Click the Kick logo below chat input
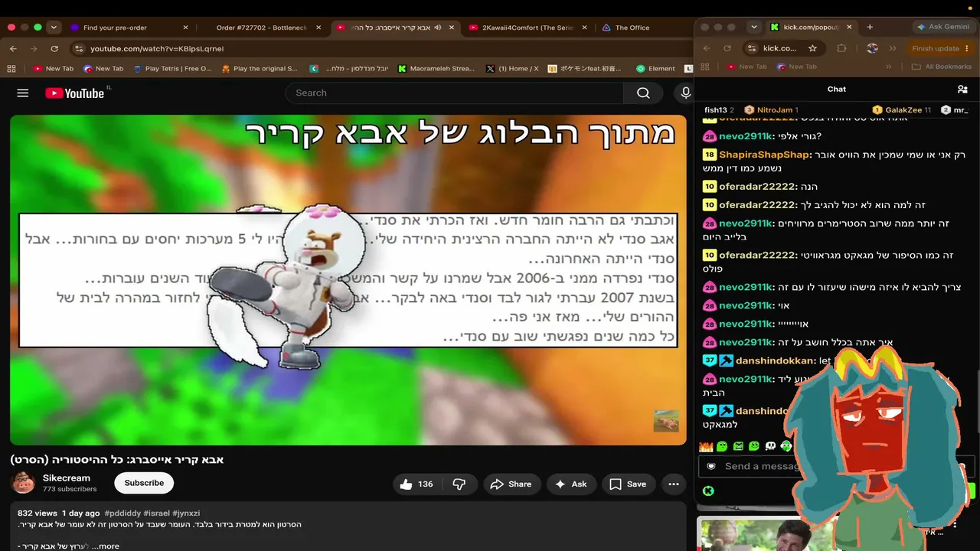The width and height of the screenshot is (980, 551). (708, 491)
